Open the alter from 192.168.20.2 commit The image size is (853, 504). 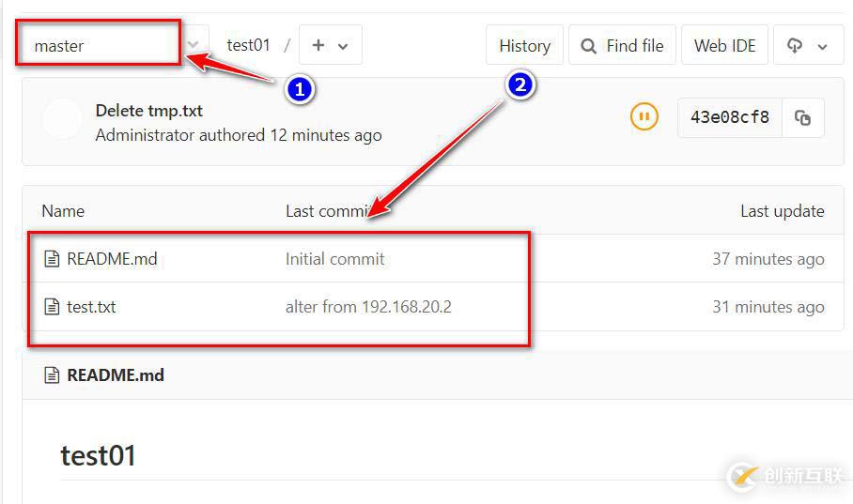pos(368,307)
